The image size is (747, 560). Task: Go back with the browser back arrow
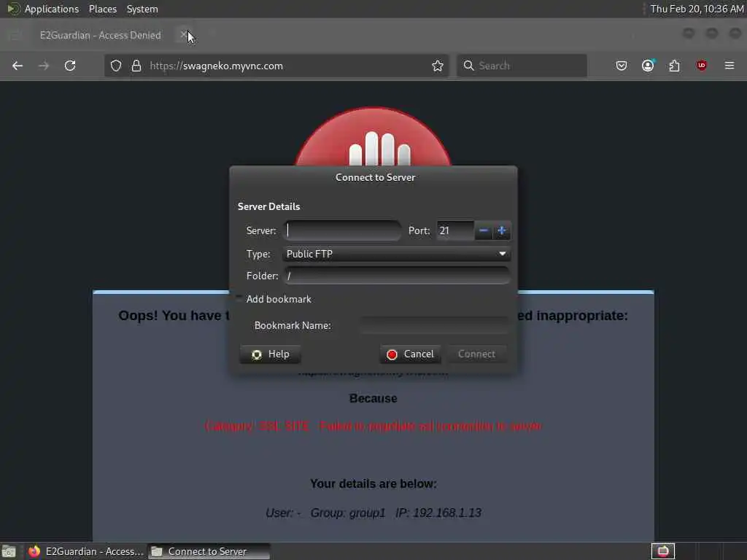pyautogui.click(x=18, y=66)
